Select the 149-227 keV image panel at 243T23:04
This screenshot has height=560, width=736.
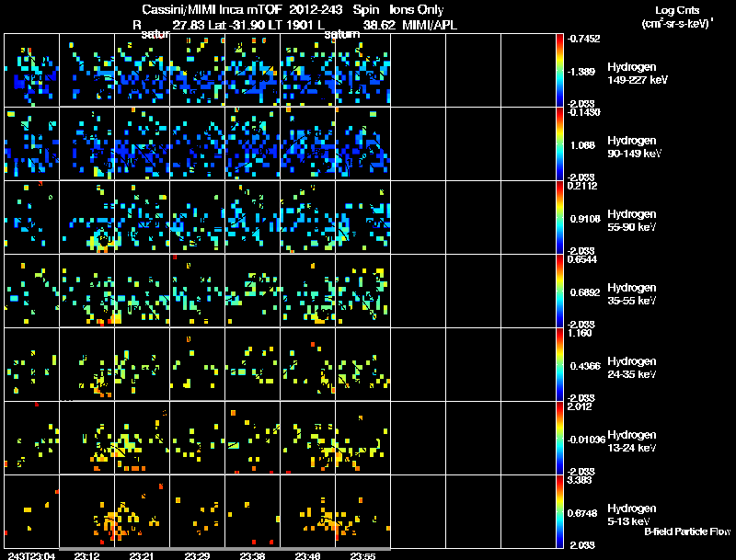[32, 71]
